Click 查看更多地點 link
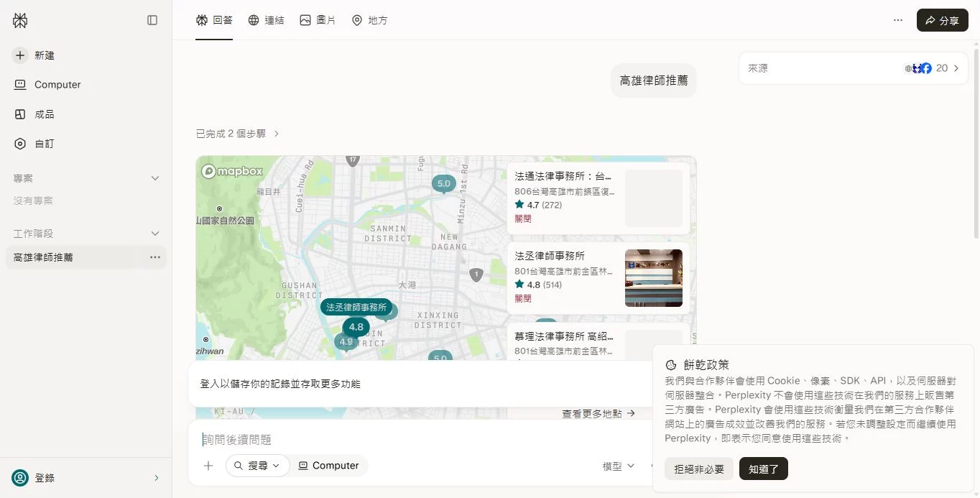Screen dimensions: 980x498 [x=598, y=413]
